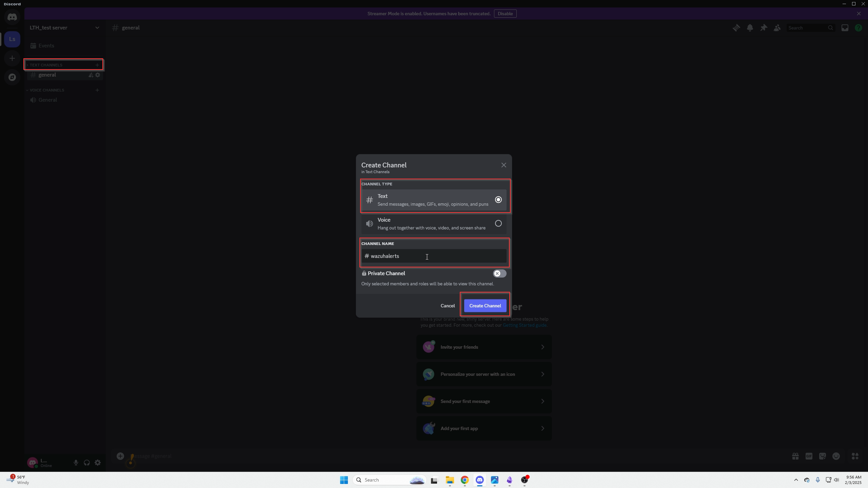Click the notification settings bell icon
The height and width of the screenshot is (488, 868).
tap(750, 28)
